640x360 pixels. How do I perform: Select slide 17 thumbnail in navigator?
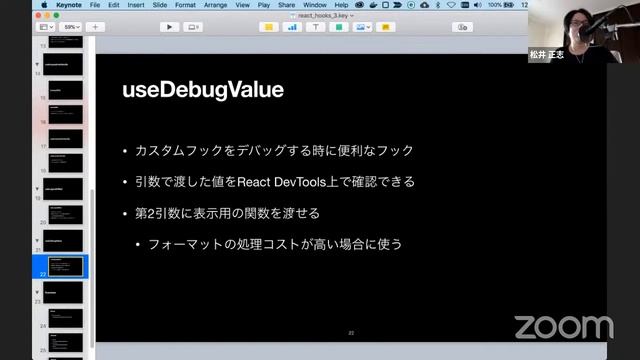pos(65,139)
